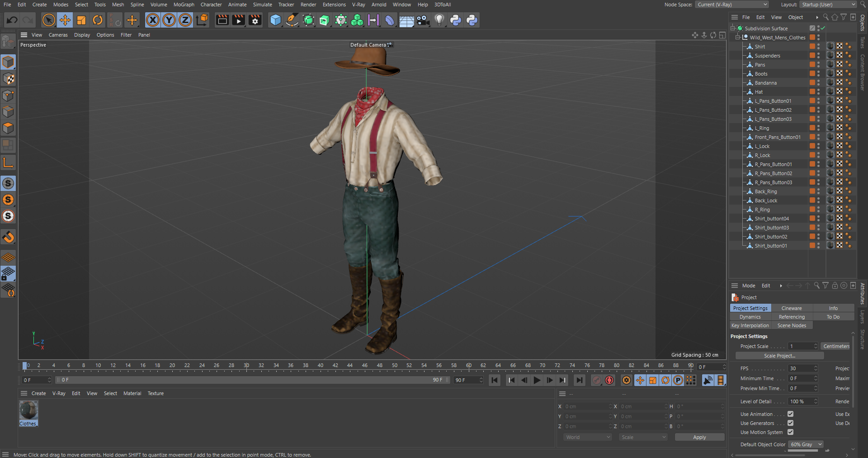Click timeline frame 30 marker
Screen dimensions: 868x458
point(246,366)
